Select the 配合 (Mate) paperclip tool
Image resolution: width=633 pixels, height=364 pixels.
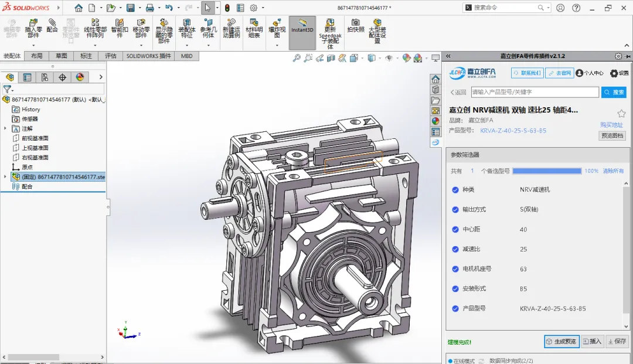52,25
